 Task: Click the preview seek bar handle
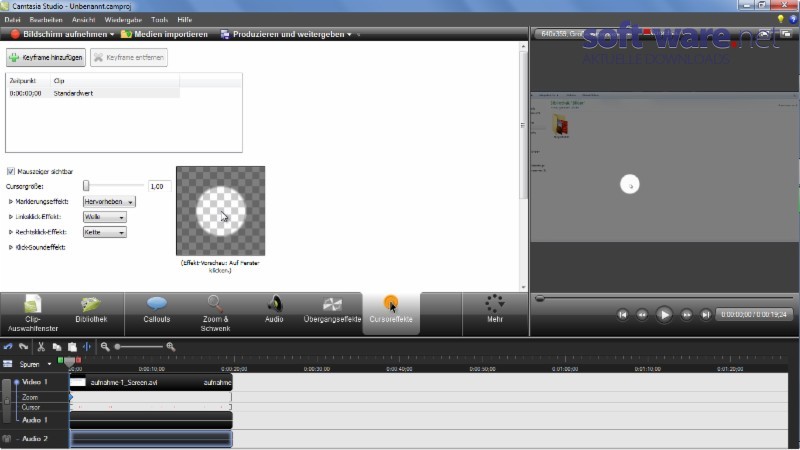pyautogui.click(x=539, y=298)
